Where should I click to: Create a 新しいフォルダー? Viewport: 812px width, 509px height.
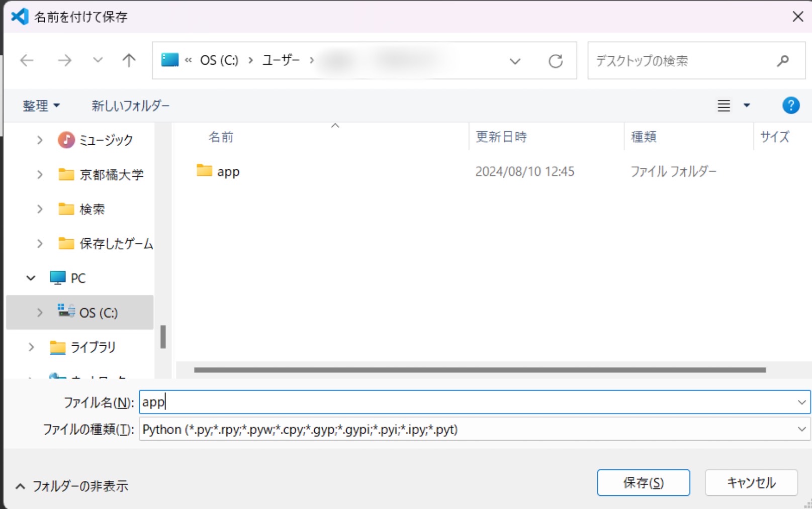(x=130, y=105)
